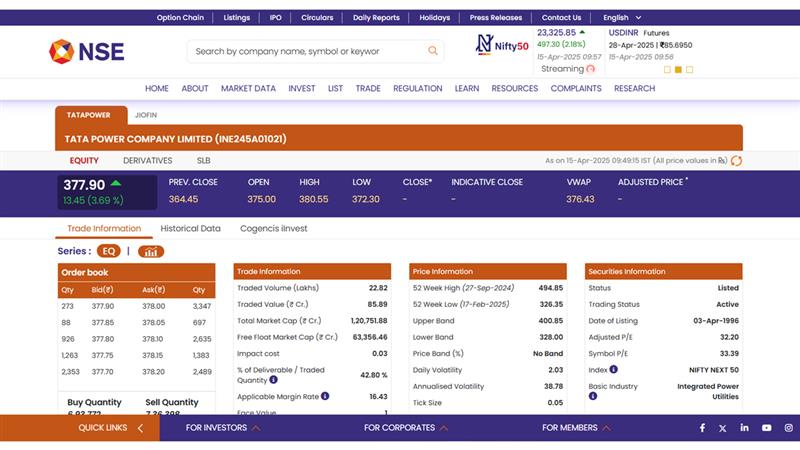Open info icon for % of Deliverable / Traded Quantity
Viewport: 800px width, 450px height.
[x=273, y=380]
